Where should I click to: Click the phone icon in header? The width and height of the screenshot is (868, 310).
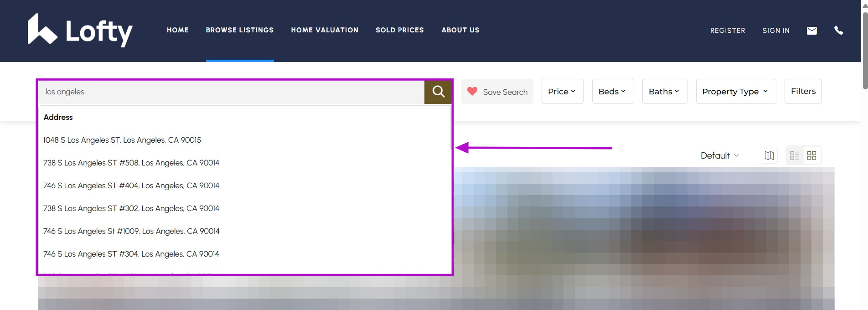pyautogui.click(x=838, y=30)
